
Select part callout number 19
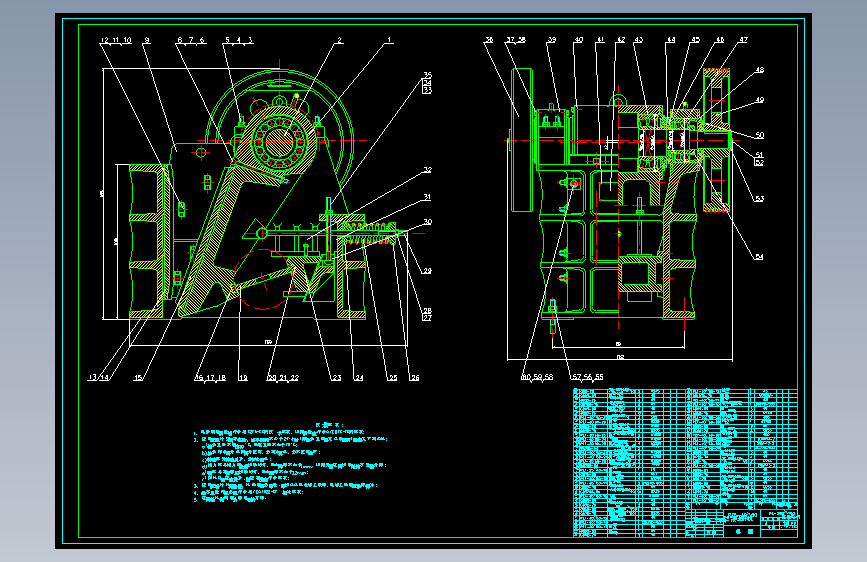[x=243, y=378]
